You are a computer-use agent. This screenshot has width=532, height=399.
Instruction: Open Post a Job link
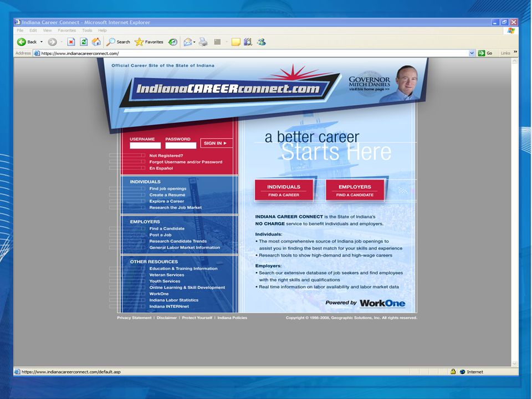point(161,235)
